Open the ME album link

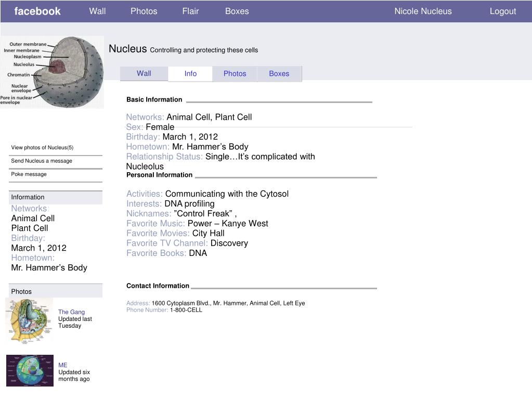62,365
